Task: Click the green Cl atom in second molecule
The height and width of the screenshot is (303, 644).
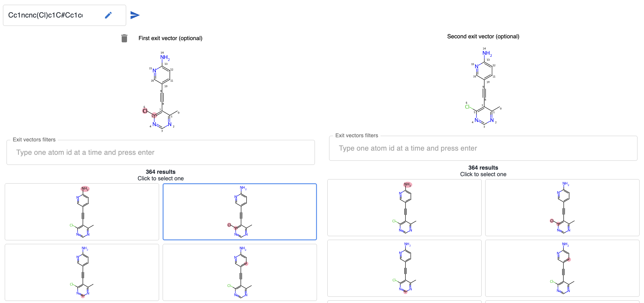Action: [467, 107]
